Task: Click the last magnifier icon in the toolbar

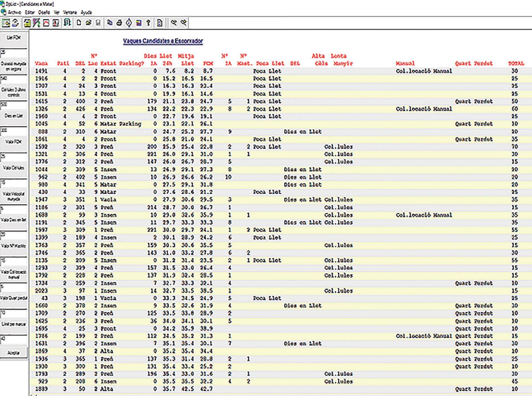Action: [184, 23]
